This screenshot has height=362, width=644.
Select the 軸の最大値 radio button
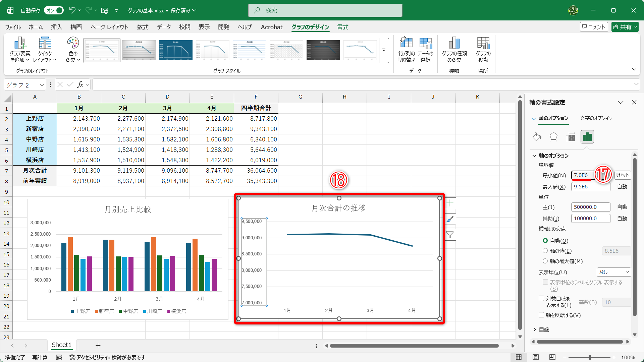click(545, 261)
